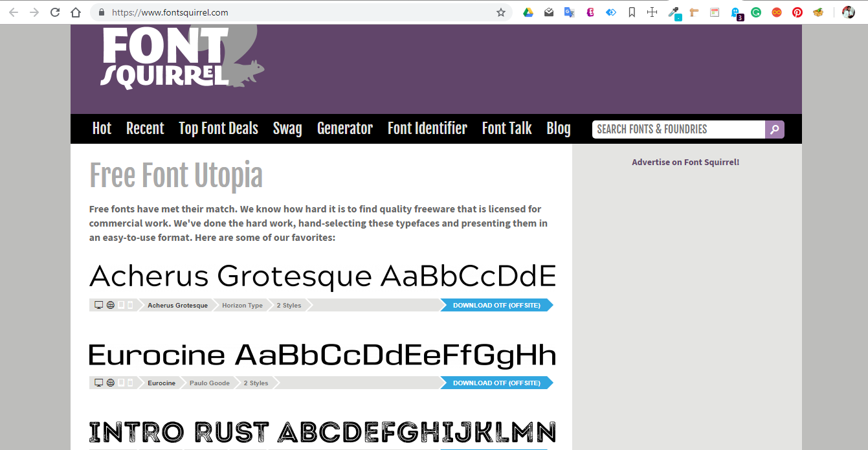The height and width of the screenshot is (450, 868).
Task: Open the Font Talk page
Action: coord(507,128)
